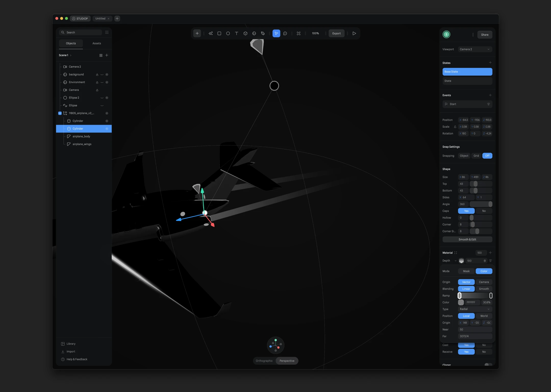
Task: Toggle visibility of Environment layer
Action: click(x=102, y=82)
